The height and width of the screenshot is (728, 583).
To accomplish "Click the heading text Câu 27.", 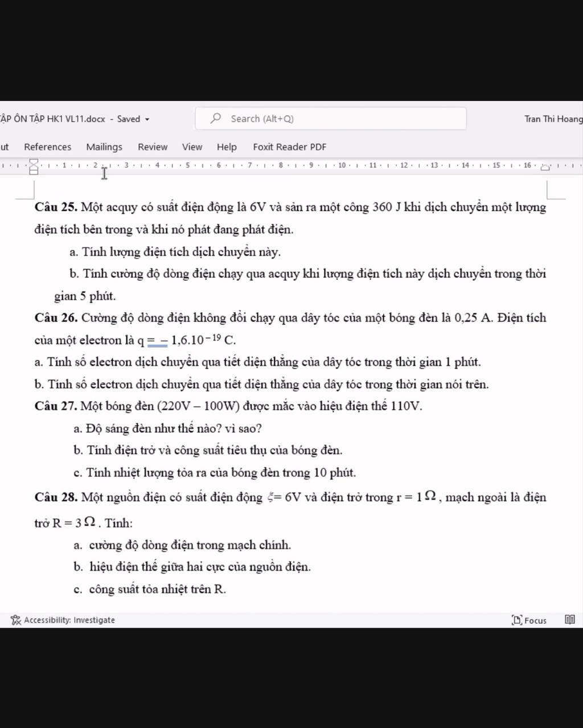I will coord(56,406).
